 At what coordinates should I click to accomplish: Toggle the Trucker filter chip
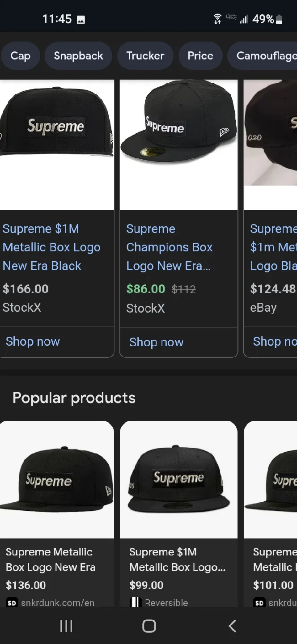[x=145, y=55]
